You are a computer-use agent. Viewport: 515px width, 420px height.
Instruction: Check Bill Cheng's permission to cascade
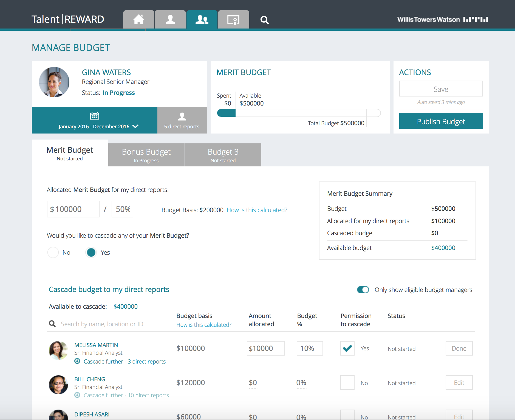point(347,382)
